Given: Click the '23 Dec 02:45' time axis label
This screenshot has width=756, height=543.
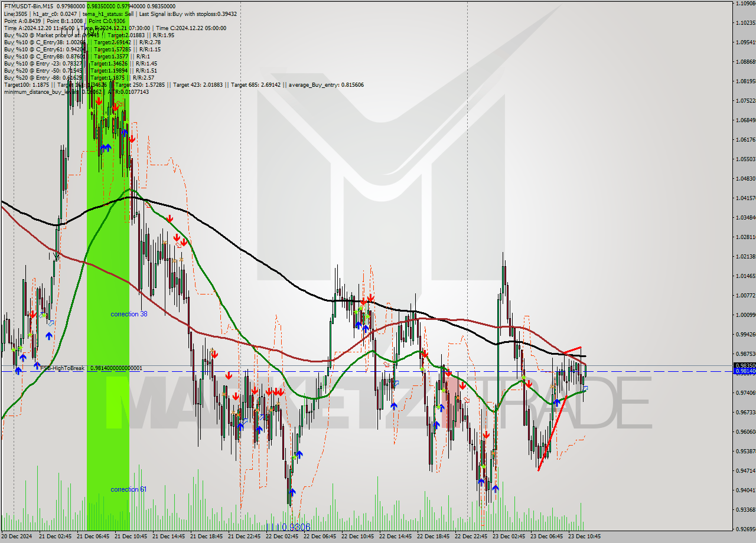Looking at the screenshot, I should click(x=509, y=537).
